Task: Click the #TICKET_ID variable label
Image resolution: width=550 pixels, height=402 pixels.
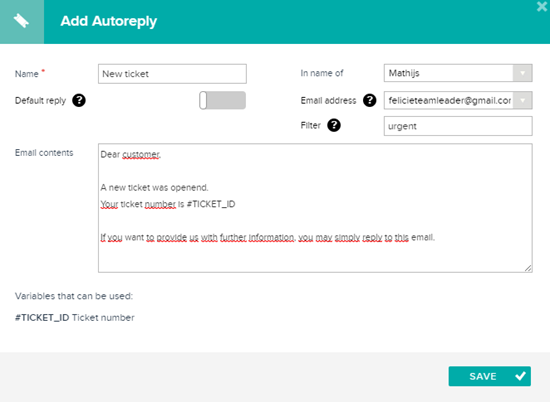Action: click(42, 317)
